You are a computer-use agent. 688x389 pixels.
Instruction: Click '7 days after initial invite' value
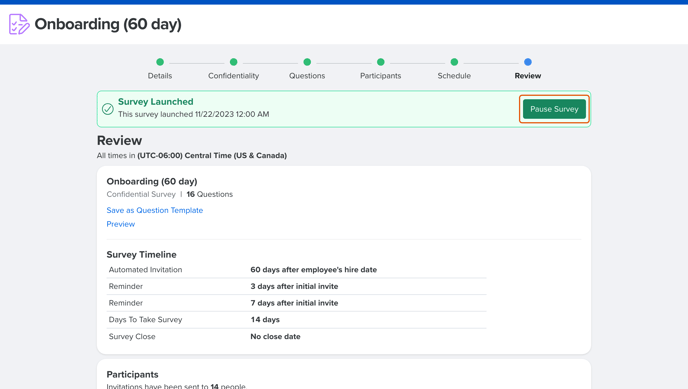[x=294, y=303]
